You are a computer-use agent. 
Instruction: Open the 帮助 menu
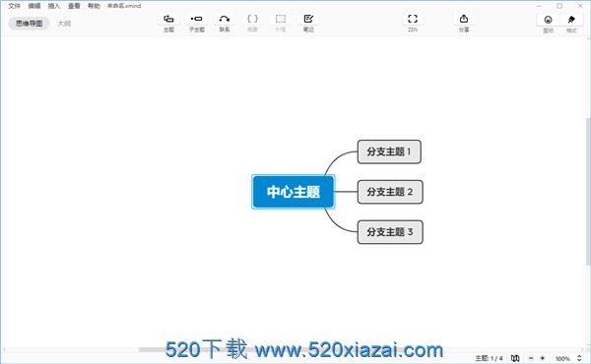pyautogui.click(x=95, y=6)
